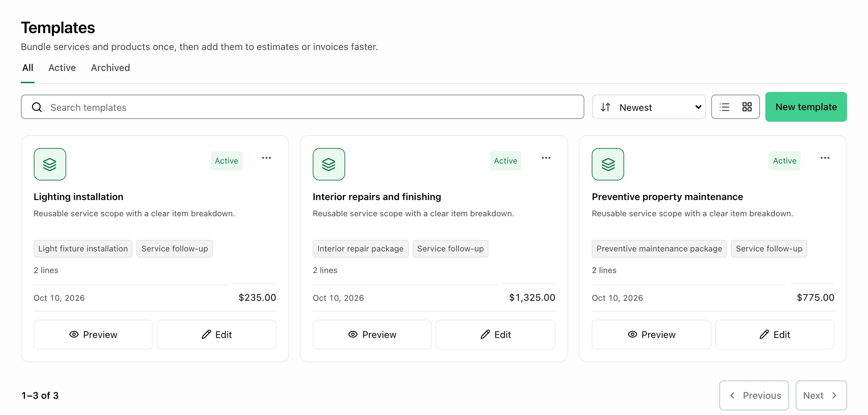The height and width of the screenshot is (415, 868).
Task: Open the Newest sort dropdown
Action: [649, 107]
